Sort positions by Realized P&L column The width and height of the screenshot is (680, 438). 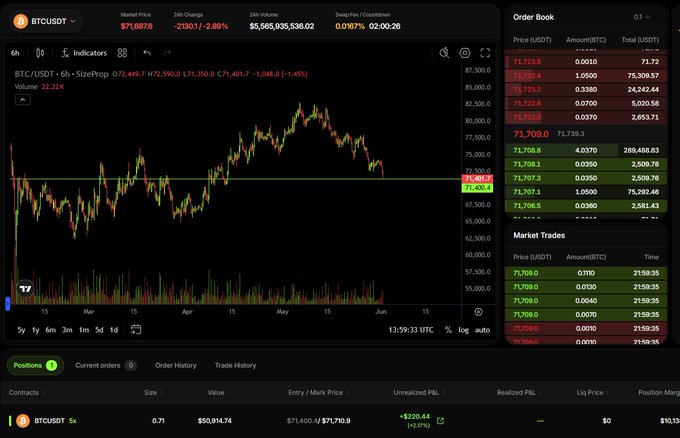519,392
